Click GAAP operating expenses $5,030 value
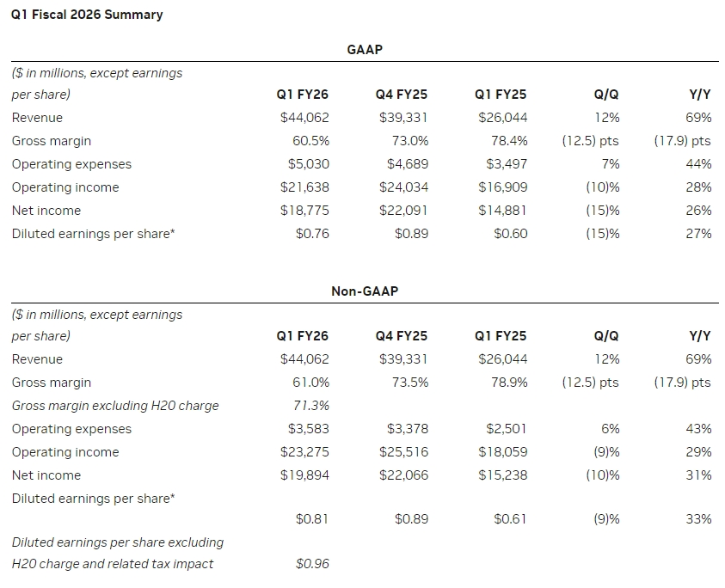 click(x=309, y=163)
